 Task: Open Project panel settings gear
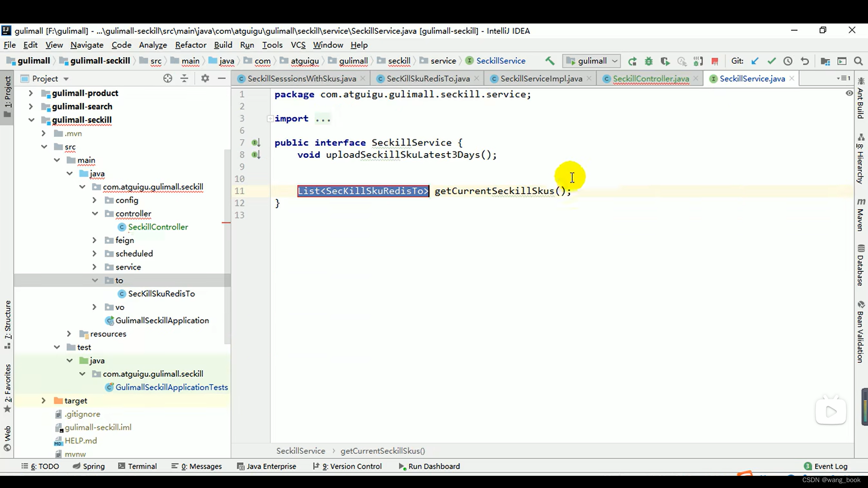click(x=205, y=78)
